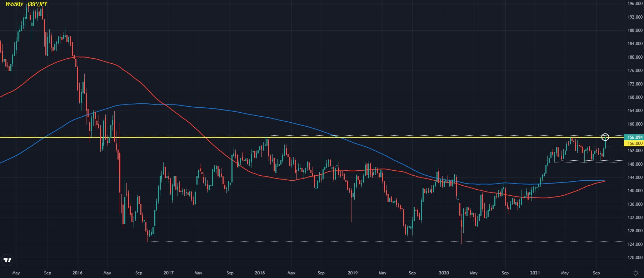Viewport: 644px width, 278px height.
Task: Click the 144.000 price axis label
Action: tap(635, 177)
